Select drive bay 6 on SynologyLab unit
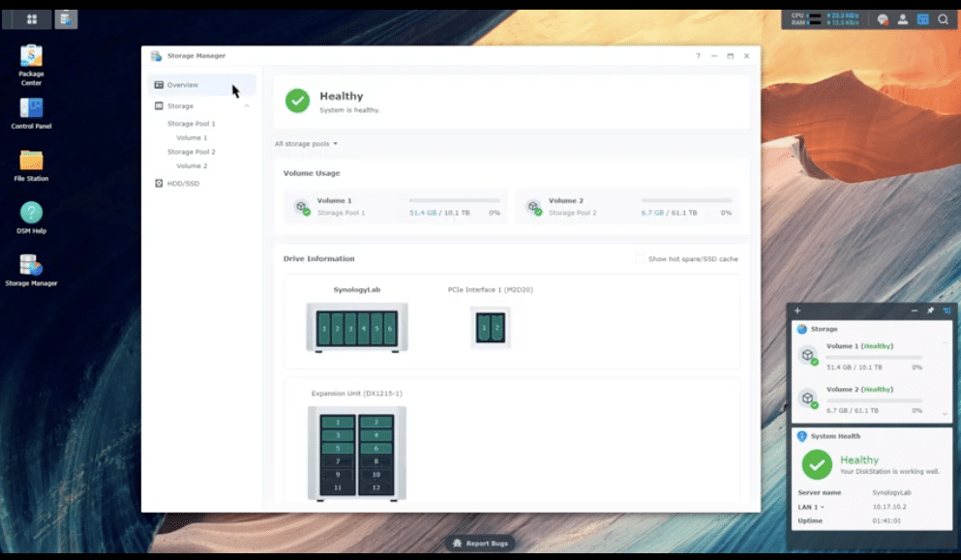The height and width of the screenshot is (560, 961). (x=390, y=329)
